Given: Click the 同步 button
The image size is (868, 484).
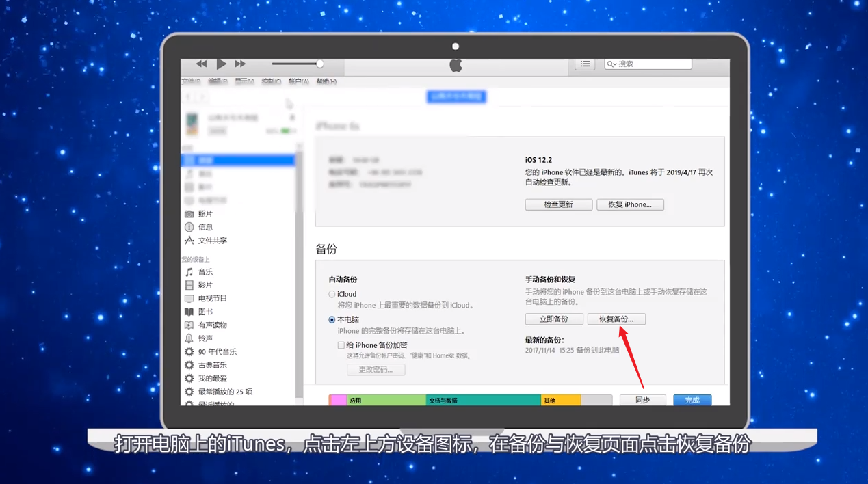Looking at the screenshot, I should coord(643,400).
